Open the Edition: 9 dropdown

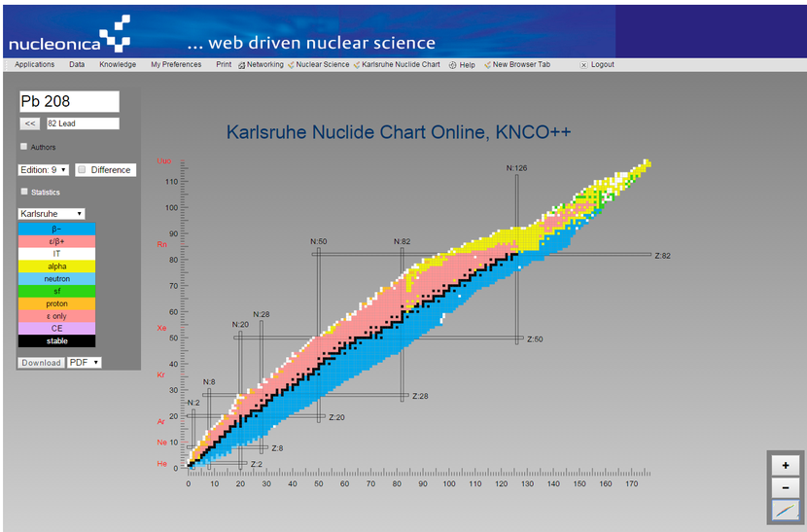(43, 170)
